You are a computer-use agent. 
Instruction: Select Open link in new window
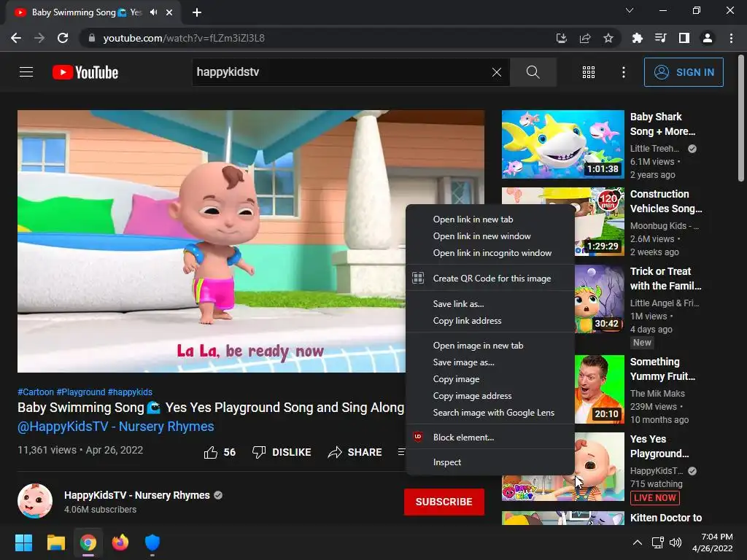coord(490,236)
